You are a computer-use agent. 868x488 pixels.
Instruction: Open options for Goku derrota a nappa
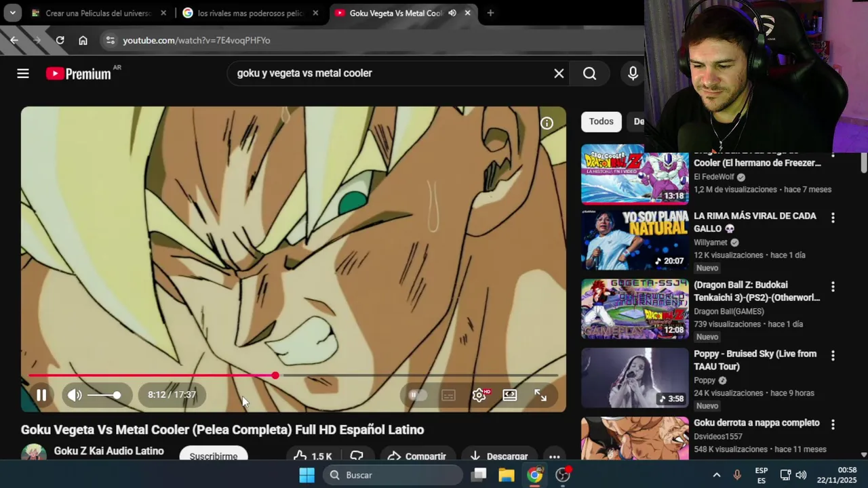point(833,424)
